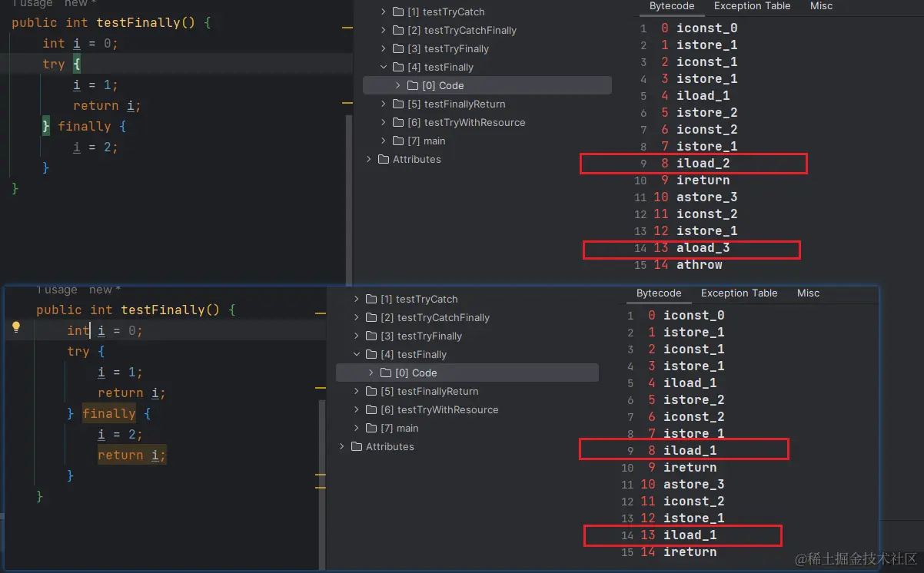Click folder icon of [6] testTryWithResource in upper tree

pyautogui.click(x=398, y=123)
